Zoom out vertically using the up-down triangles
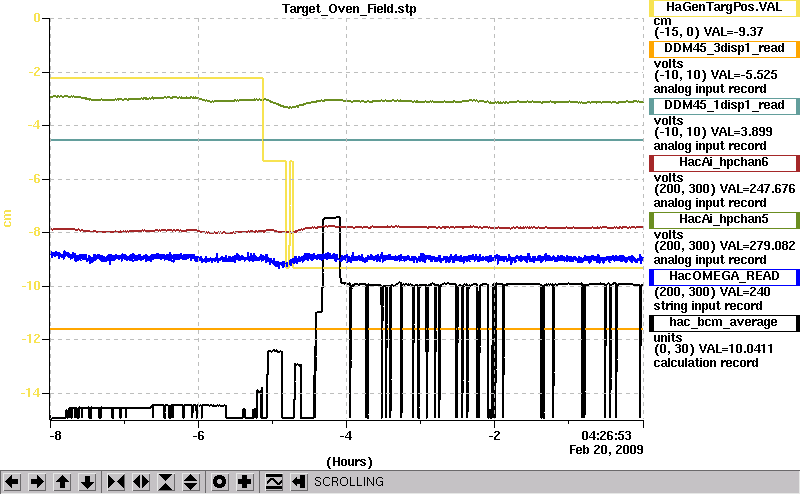Viewport: 800px width, 494px height. point(191,482)
